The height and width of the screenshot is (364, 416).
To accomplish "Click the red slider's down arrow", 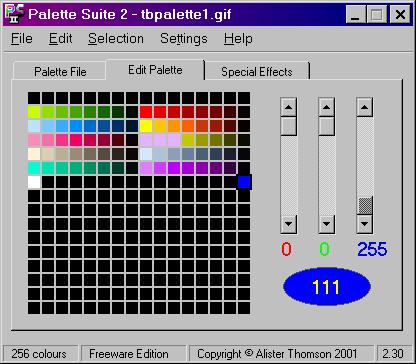I will tap(289, 224).
